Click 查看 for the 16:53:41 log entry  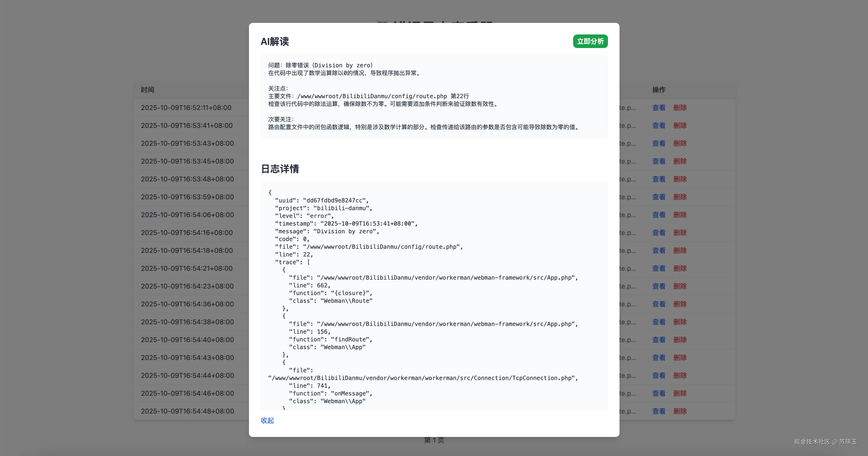[658, 126]
